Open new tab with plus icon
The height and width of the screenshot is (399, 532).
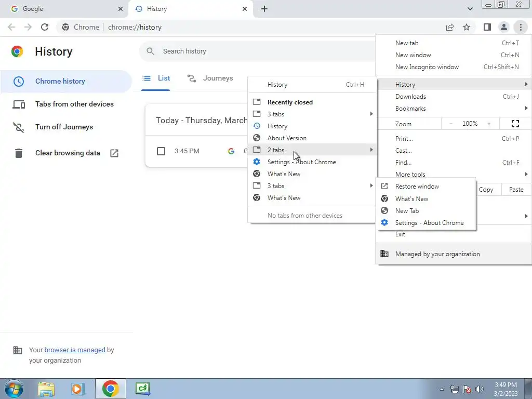264,9
